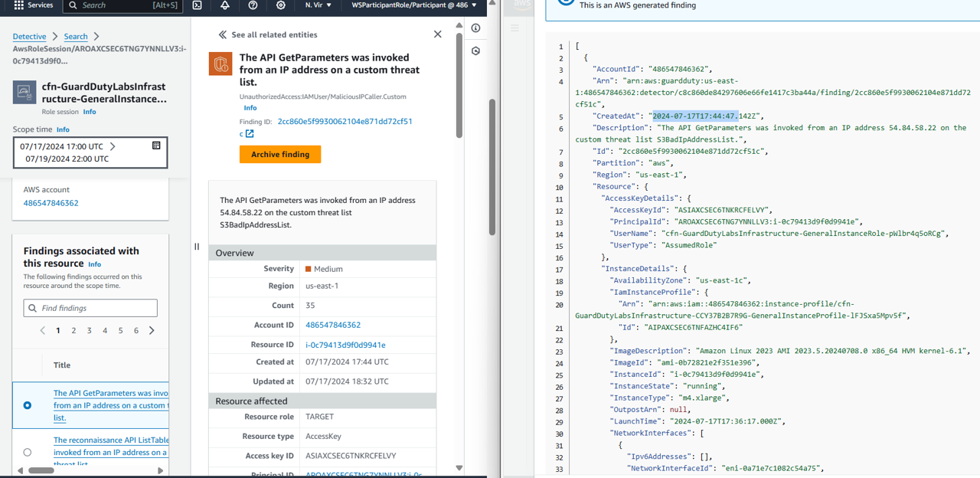The height and width of the screenshot is (478, 980).
Task: Close the finding details panel
Action: 437,34
